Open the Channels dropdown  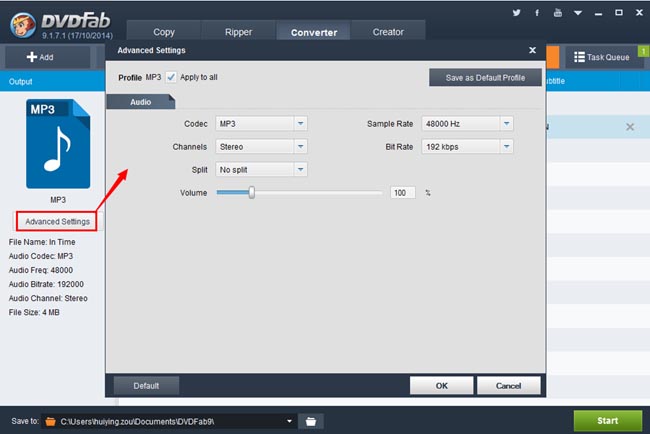click(x=261, y=146)
